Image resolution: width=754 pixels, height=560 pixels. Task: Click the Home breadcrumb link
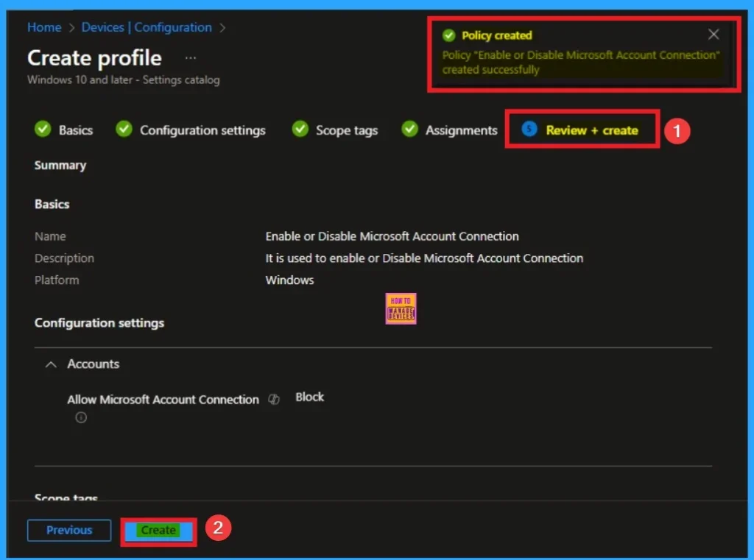[x=44, y=27]
